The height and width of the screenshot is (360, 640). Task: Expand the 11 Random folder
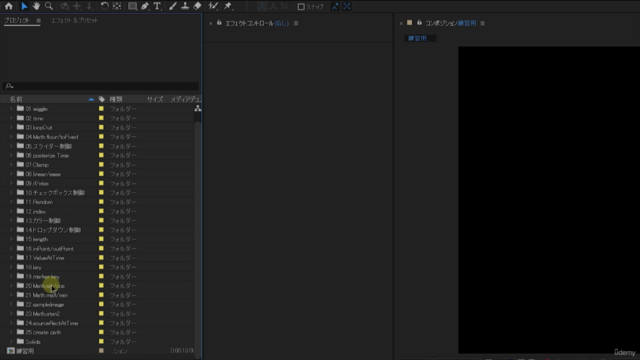point(11,202)
